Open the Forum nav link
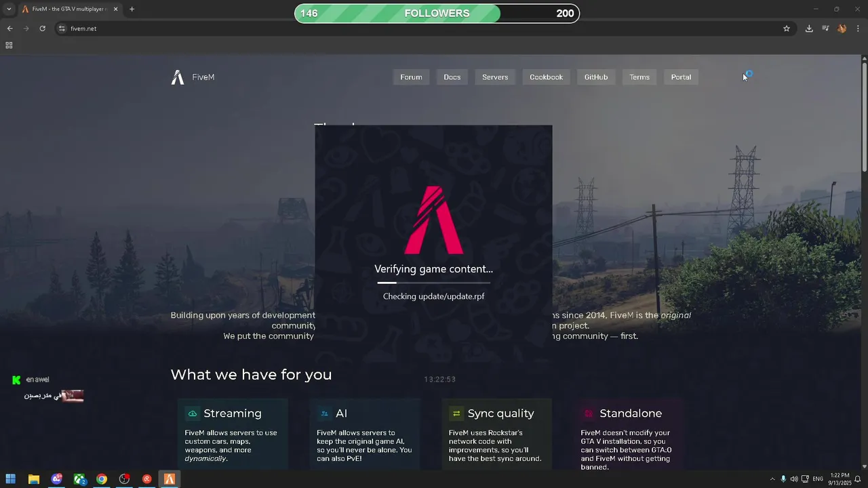868x488 pixels. 411,77
